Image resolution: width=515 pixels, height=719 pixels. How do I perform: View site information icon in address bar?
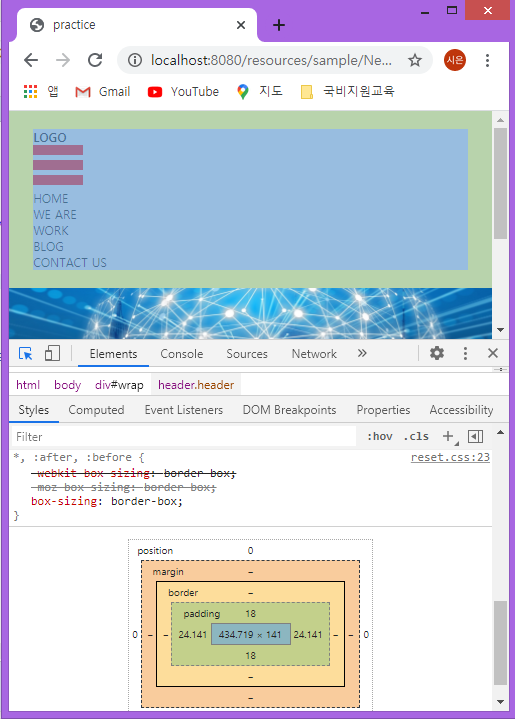point(134,60)
